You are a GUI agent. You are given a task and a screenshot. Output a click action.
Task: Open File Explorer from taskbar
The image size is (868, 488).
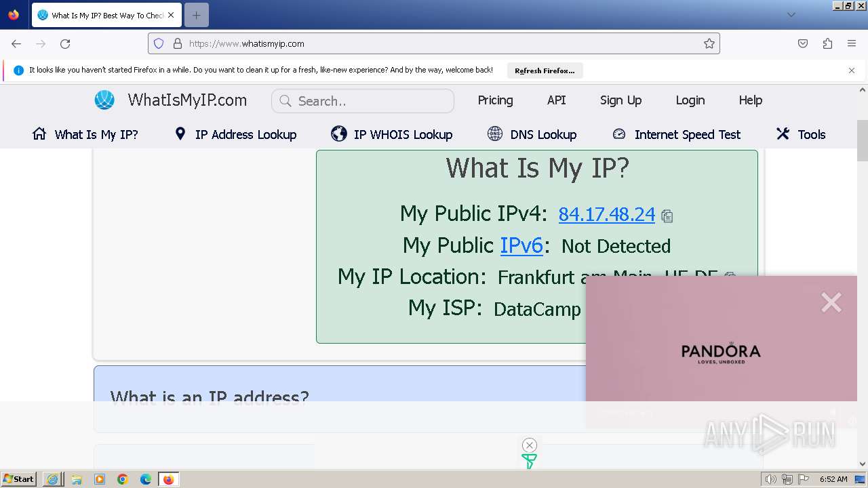(77, 479)
